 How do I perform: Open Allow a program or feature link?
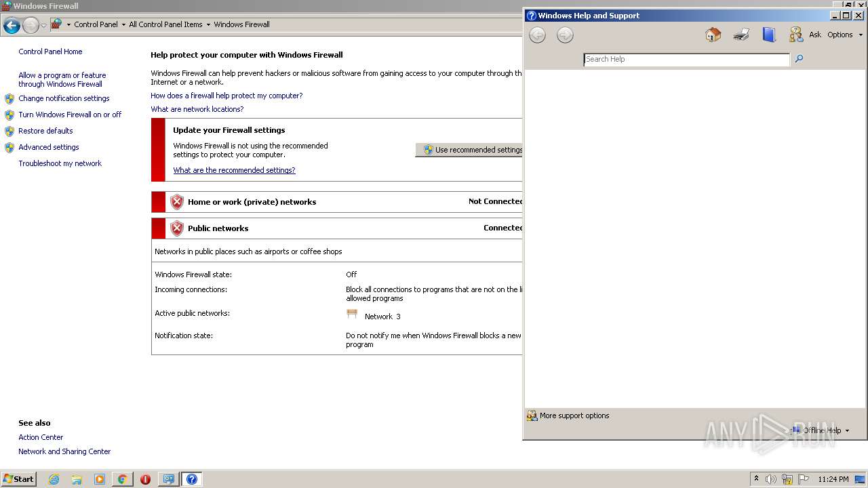(62, 80)
